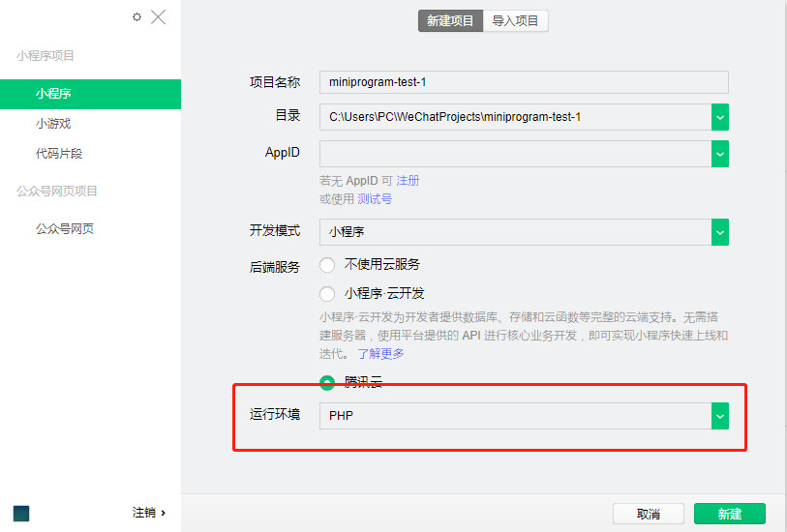Open 公众号网页 in the sidebar
This screenshot has height=532, width=787.
coord(65,228)
